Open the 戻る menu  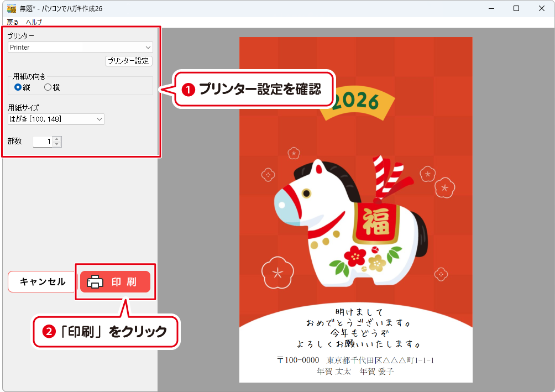pyautogui.click(x=13, y=22)
